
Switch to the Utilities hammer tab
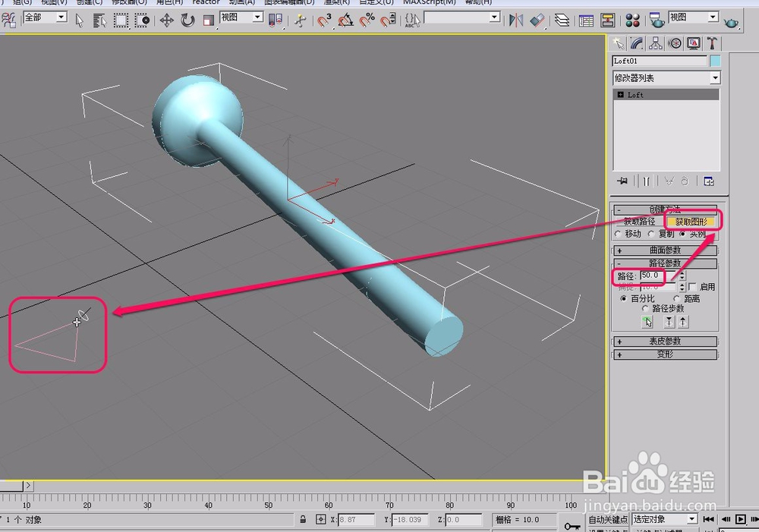point(712,43)
